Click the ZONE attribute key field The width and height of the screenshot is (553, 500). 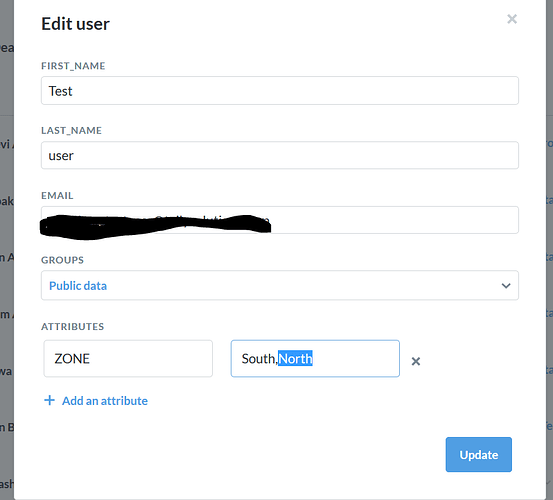coord(128,359)
